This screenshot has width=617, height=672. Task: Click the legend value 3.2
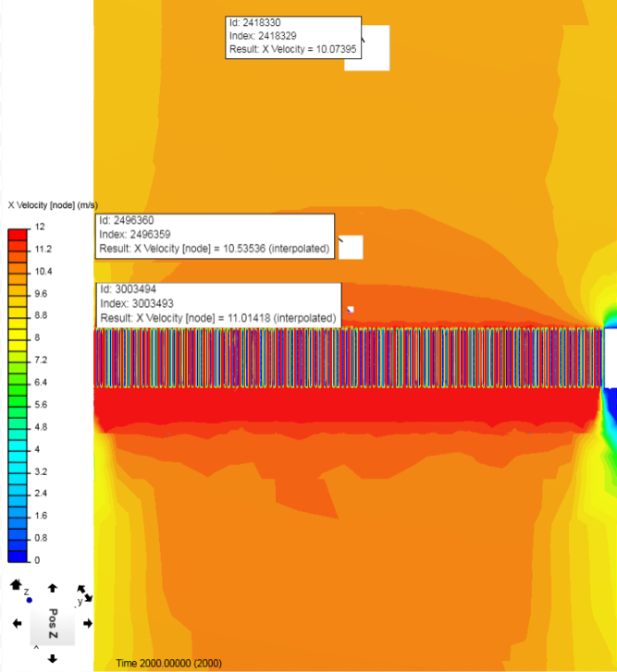(41, 471)
